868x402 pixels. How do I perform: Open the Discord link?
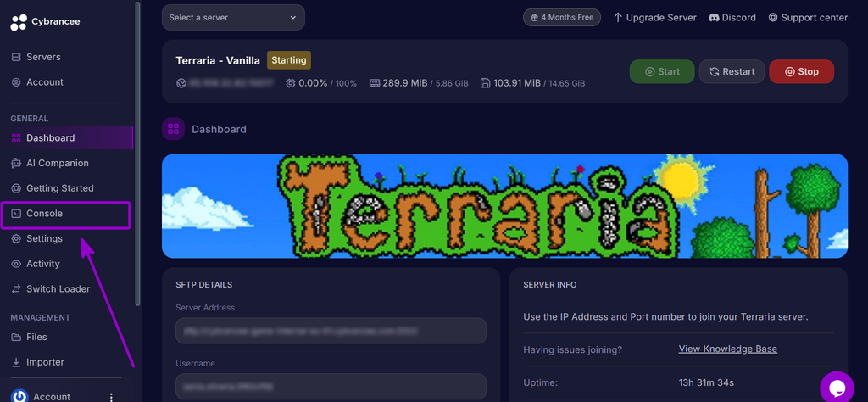(x=732, y=18)
